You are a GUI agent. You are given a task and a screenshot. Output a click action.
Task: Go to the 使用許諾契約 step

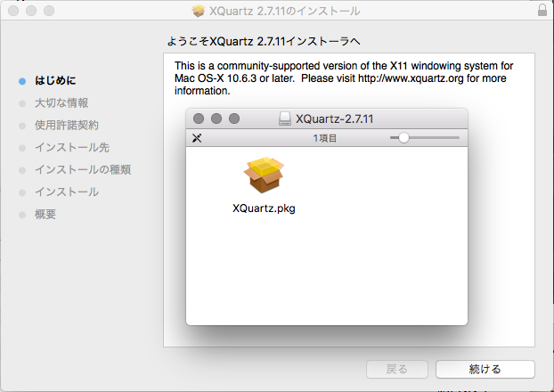[x=67, y=126]
